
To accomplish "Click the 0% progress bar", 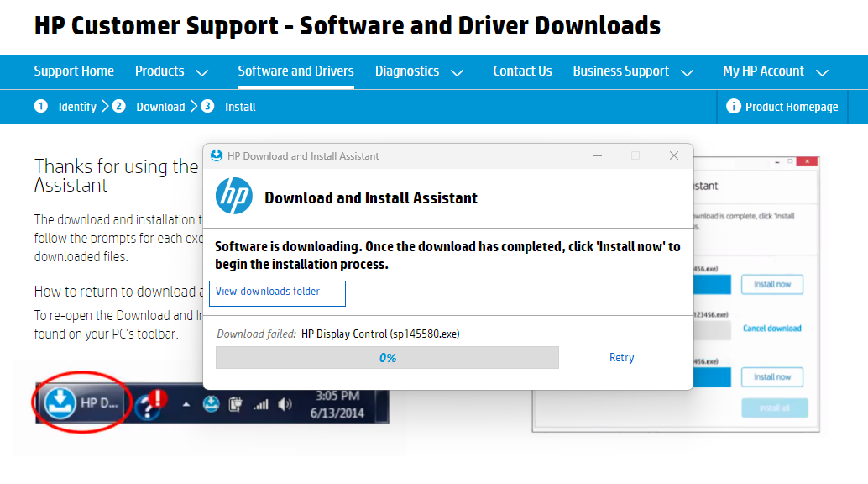I will pyautogui.click(x=387, y=357).
